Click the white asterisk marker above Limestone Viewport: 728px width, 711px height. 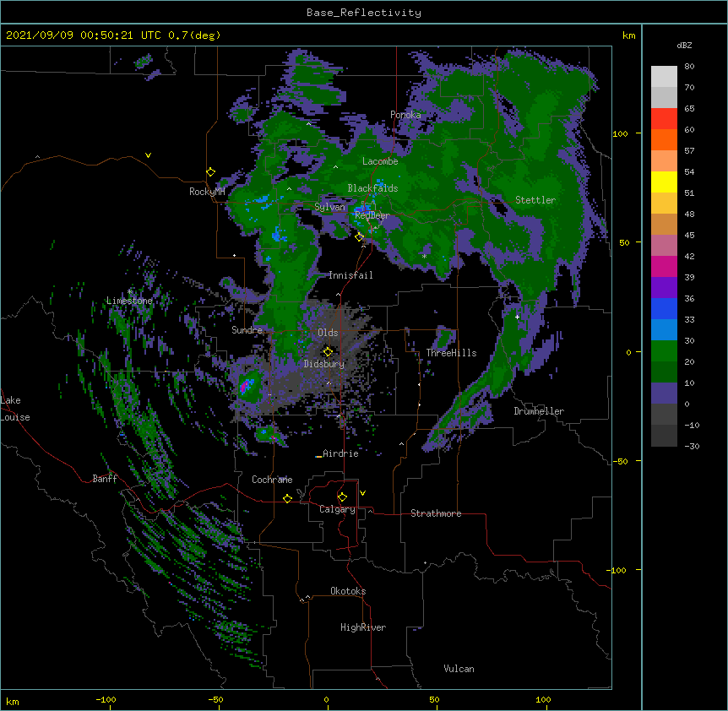point(129,292)
